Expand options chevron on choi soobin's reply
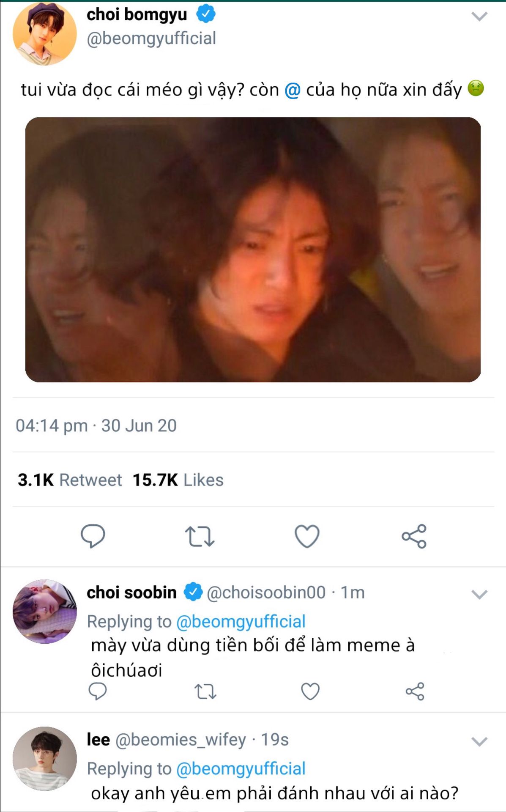506x812 pixels. [479, 594]
